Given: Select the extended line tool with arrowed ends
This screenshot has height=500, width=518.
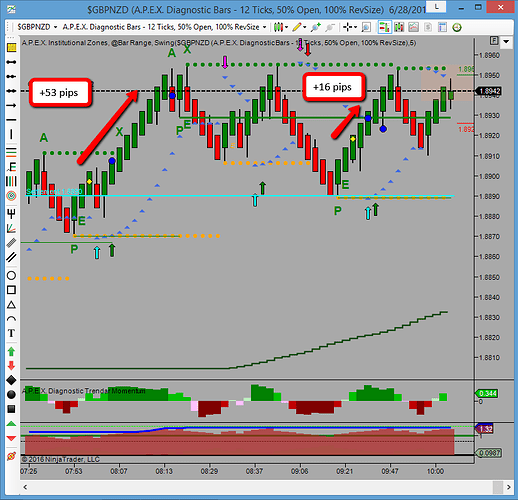Looking at the screenshot, I should coord(11,91).
